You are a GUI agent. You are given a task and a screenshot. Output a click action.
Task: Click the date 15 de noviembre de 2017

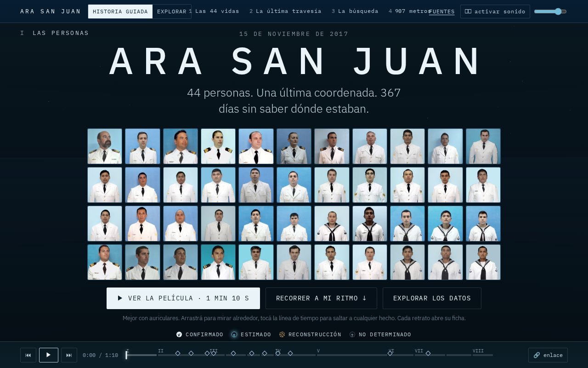pyautogui.click(x=294, y=34)
